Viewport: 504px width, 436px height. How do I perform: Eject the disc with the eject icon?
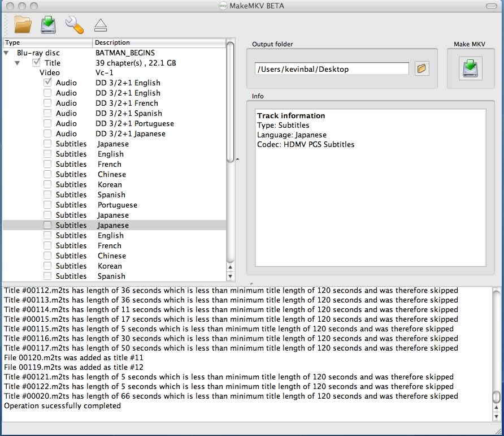click(x=101, y=25)
